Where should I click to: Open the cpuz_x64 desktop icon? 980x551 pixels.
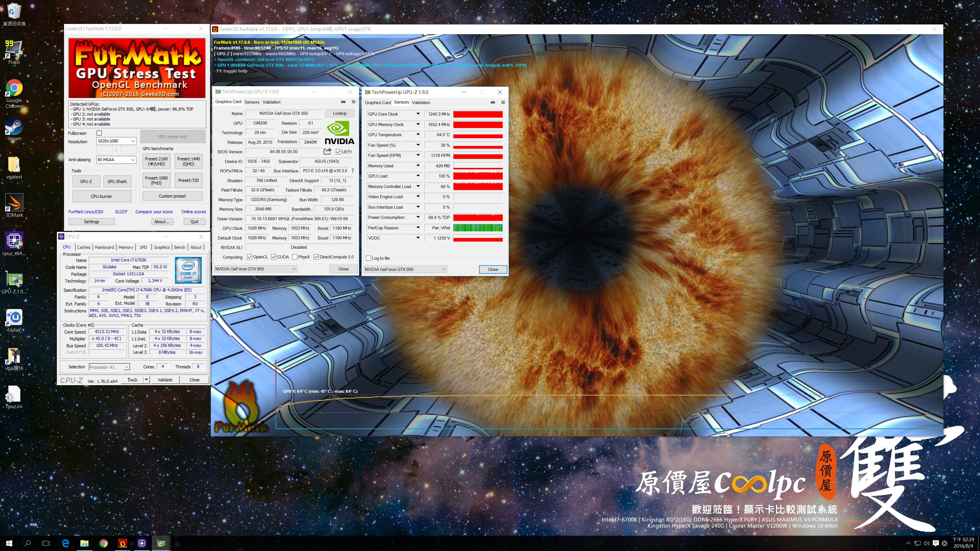[x=14, y=244]
